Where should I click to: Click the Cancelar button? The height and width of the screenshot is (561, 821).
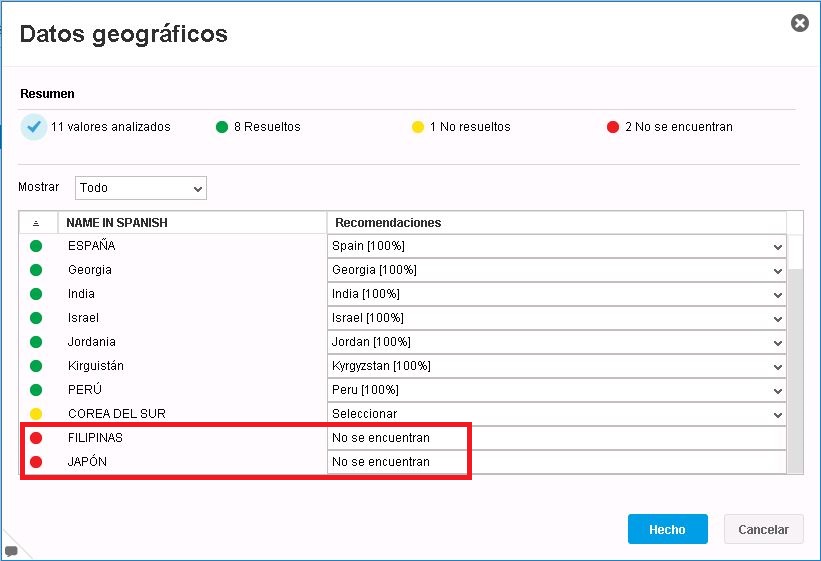[763, 529]
